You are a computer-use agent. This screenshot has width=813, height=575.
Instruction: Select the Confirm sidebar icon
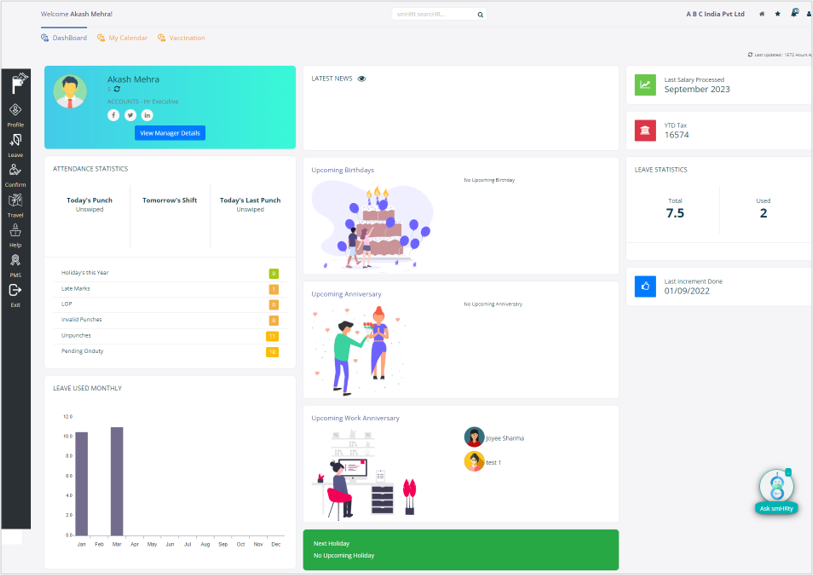pyautogui.click(x=15, y=171)
